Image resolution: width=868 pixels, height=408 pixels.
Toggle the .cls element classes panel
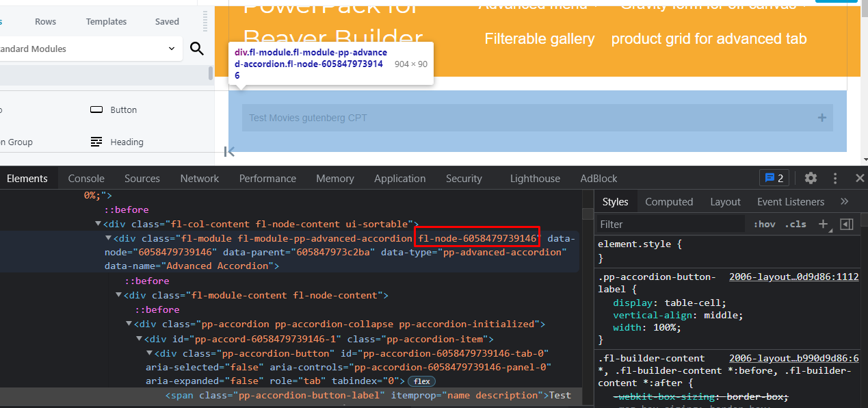pyautogui.click(x=795, y=224)
